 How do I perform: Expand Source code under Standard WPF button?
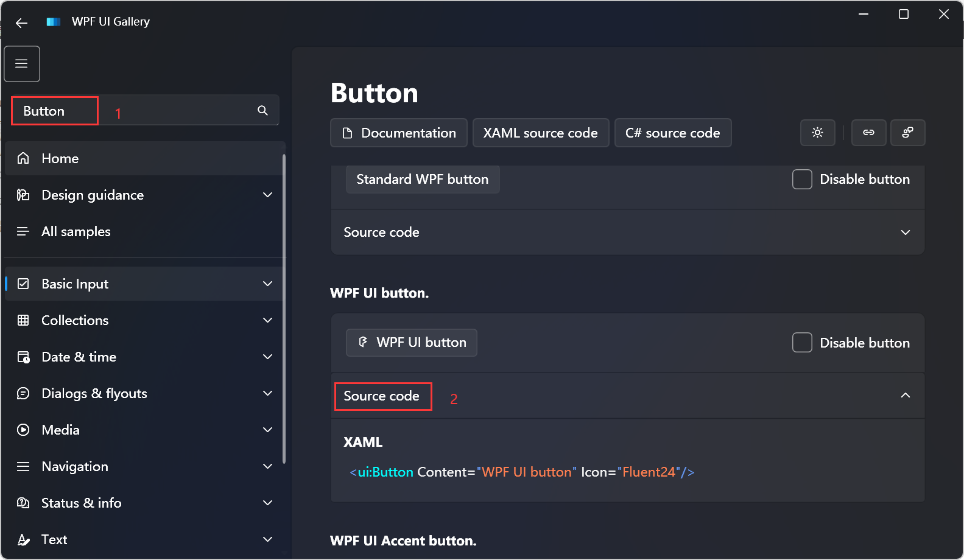pyautogui.click(x=905, y=233)
